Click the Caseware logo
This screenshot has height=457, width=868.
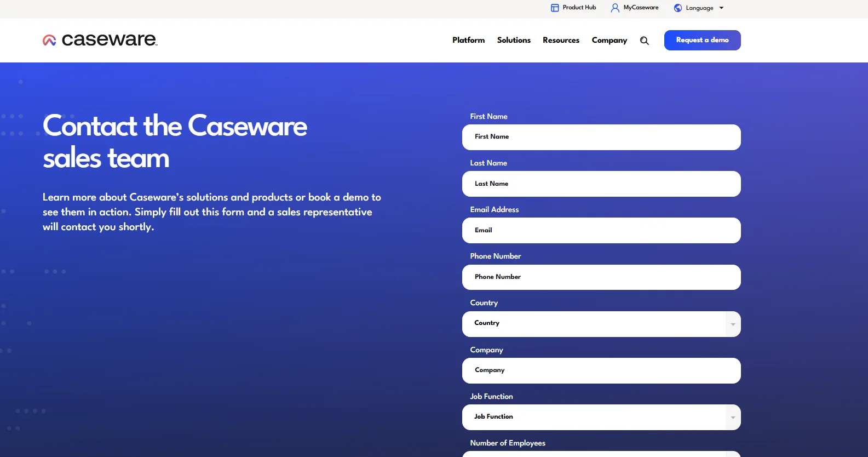coord(100,39)
